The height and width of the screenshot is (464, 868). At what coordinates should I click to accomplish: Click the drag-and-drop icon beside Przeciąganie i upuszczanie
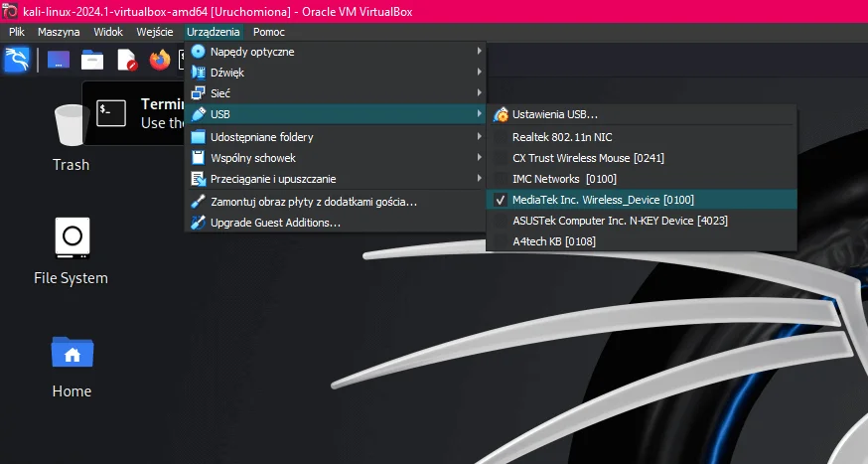[x=199, y=179]
